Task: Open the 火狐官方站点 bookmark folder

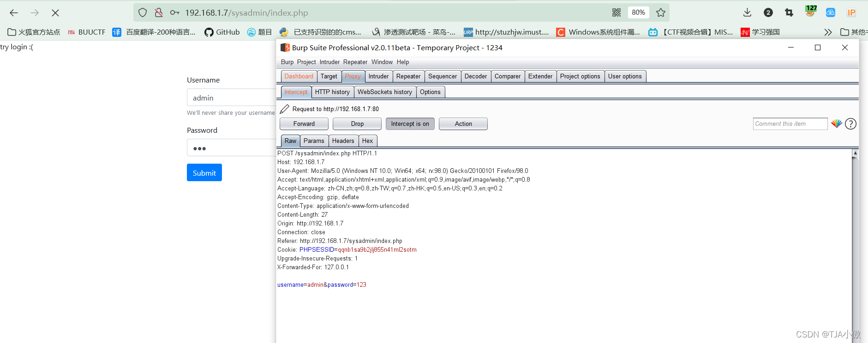Action: coord(34,32)
